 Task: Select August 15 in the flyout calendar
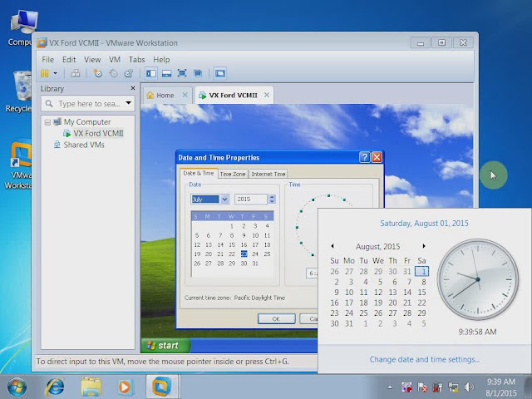(421, 292)
